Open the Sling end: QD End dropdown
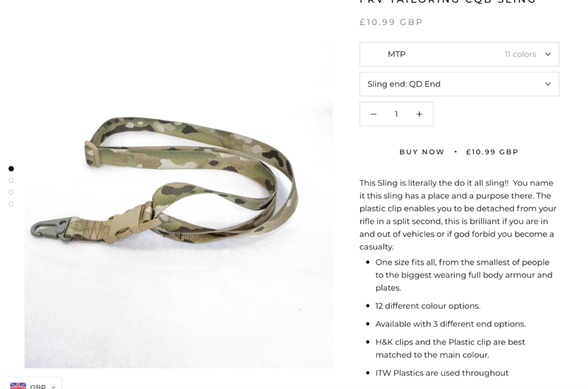The image size is (588, 389). [x=459, y=84]
